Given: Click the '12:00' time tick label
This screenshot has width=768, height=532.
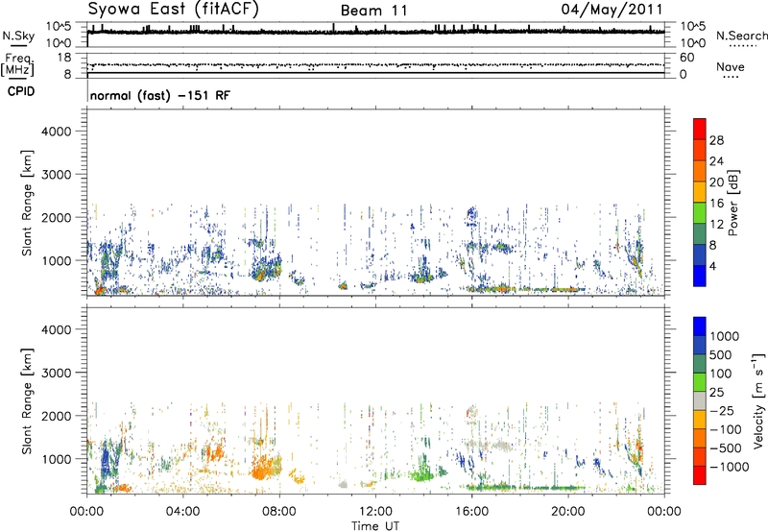Looking at the screenshot, I should [375, 512].
